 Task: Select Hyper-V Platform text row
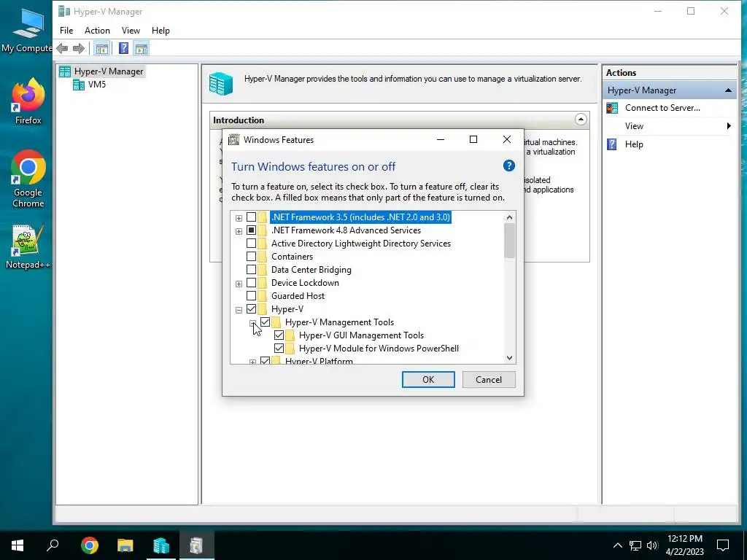click(319, 361)
